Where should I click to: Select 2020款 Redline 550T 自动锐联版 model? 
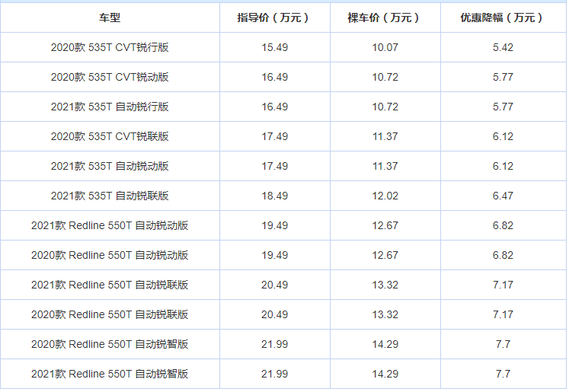point(110,315)
